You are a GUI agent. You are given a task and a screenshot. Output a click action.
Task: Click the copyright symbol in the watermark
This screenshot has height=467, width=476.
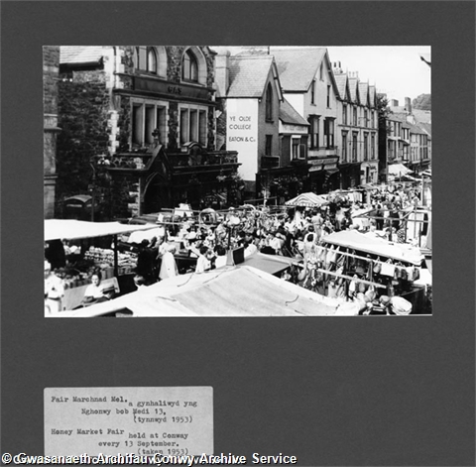click(7, 459)
